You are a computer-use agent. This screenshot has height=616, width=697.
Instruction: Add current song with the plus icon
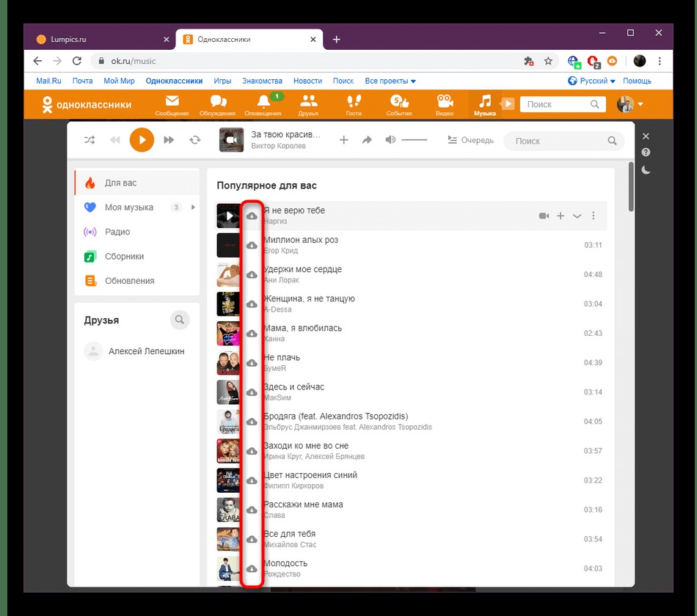pos(343,140)
